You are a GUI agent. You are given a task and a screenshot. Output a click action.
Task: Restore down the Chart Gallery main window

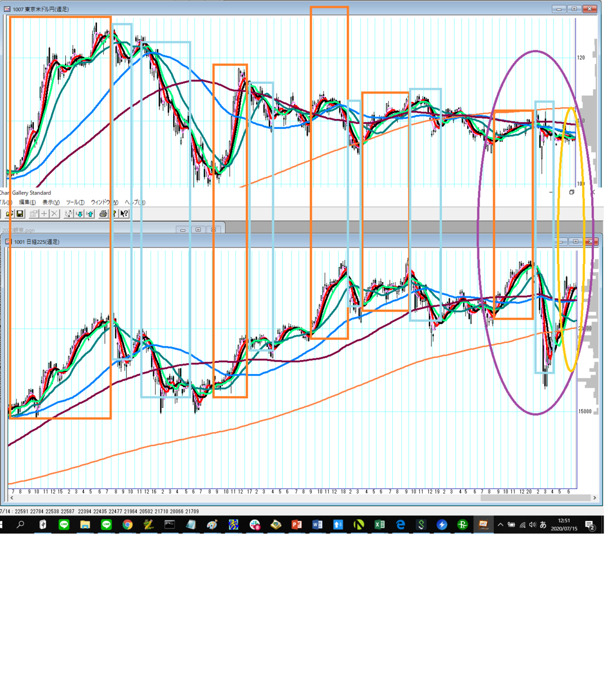point(571,193)
